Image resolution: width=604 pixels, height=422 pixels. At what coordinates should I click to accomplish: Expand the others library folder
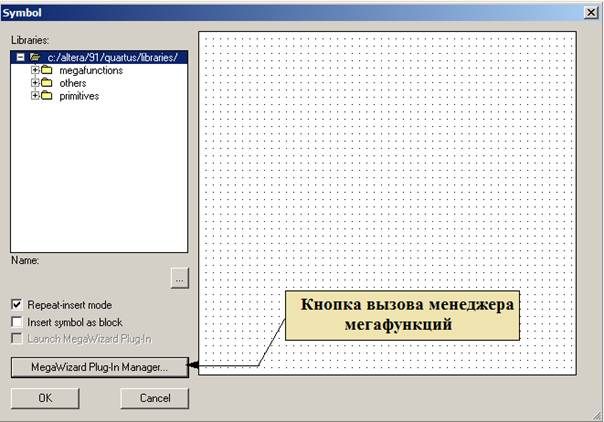(x=34, y=83)
